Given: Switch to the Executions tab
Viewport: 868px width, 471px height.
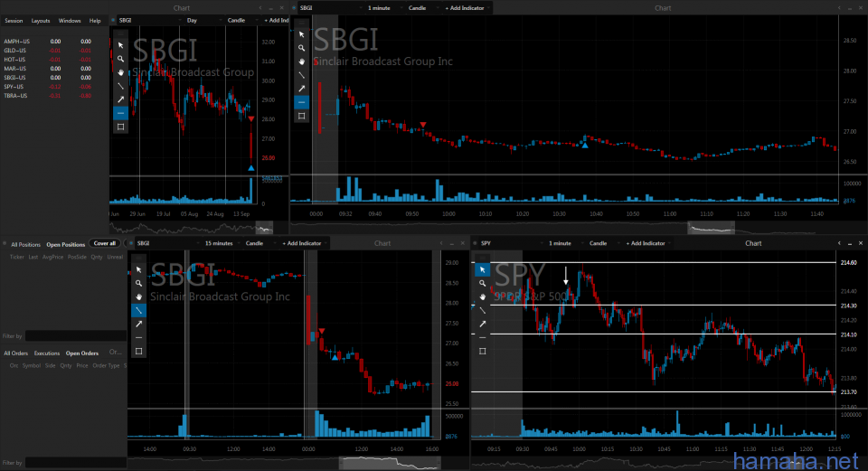Looking at the screenshot, I should [46, 353].
